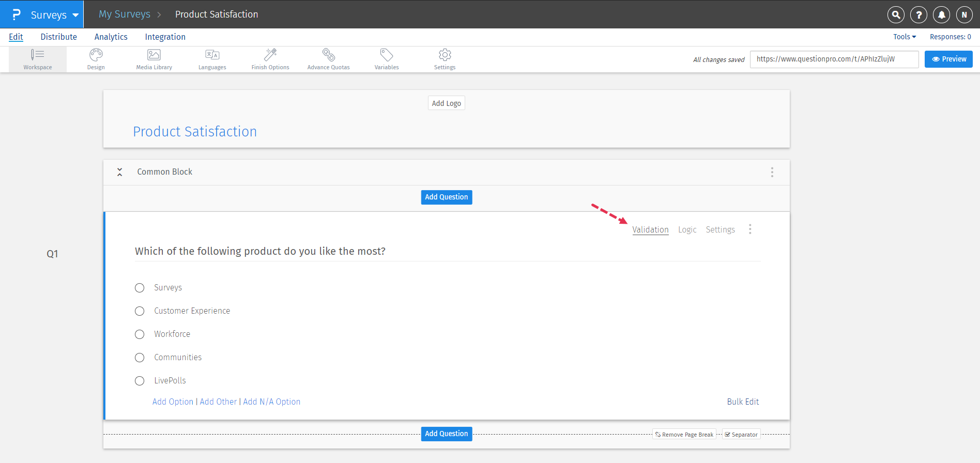Select the Communities radio option
980x463 pixels.
tap(140, 358)
